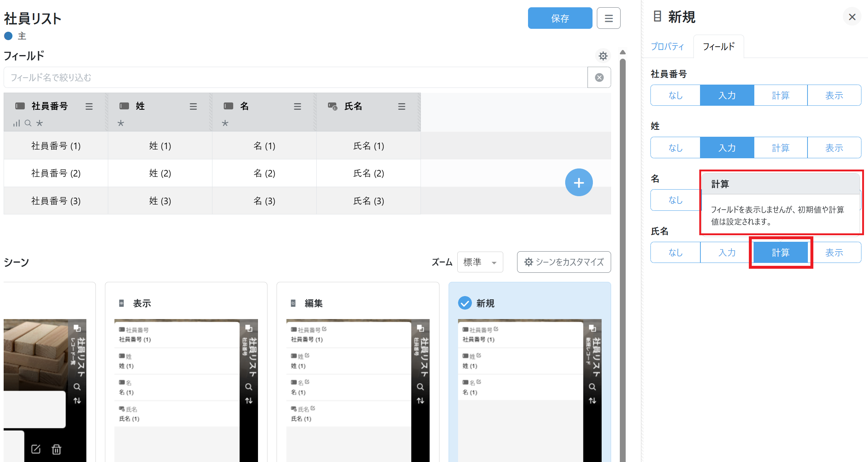Open the ズーム 標準 dropdown
The image size is (868, 462).
coord(480,262)
